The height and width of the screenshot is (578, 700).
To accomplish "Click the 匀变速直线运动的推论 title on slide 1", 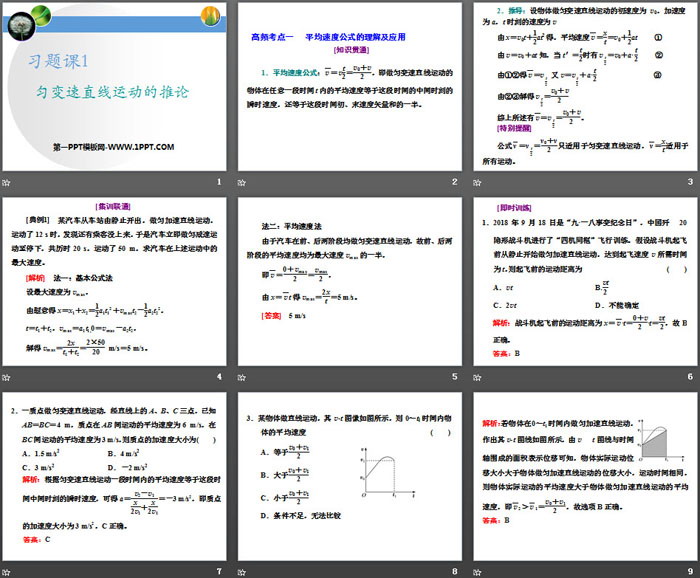I will pyautogui.click(x=112, y=91).
